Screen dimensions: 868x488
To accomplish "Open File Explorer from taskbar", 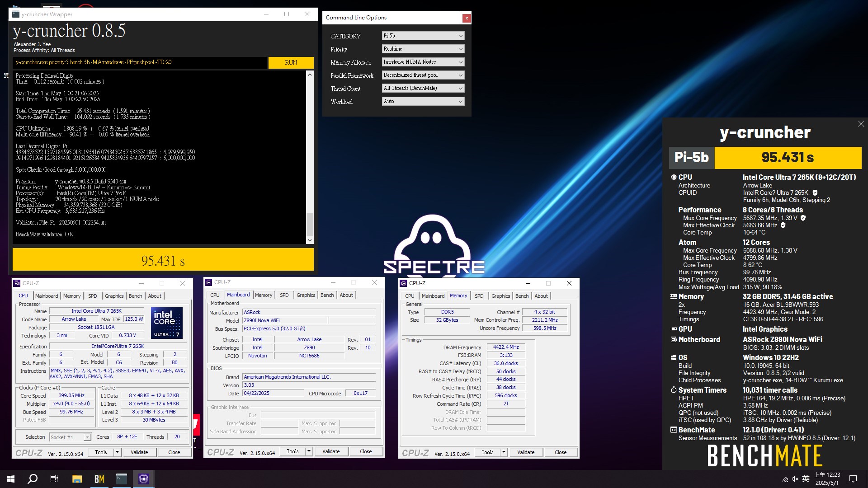I will tap(77, 479).
